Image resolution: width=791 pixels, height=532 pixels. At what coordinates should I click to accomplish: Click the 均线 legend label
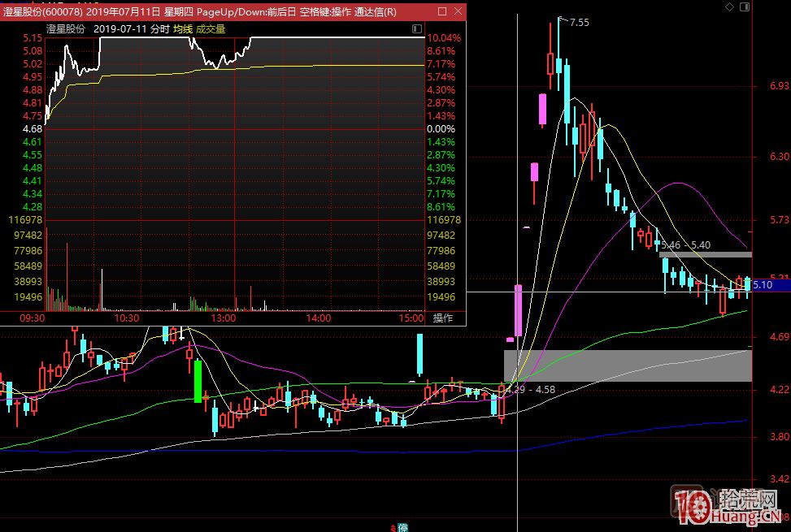pyautogui.click(x=182, y=28)
